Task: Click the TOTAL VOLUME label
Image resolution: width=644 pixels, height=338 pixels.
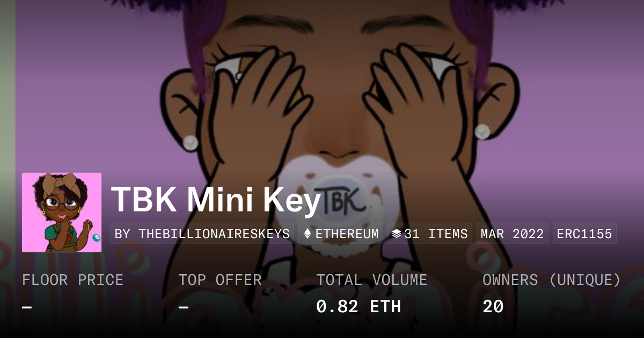Action: [371, 280]
